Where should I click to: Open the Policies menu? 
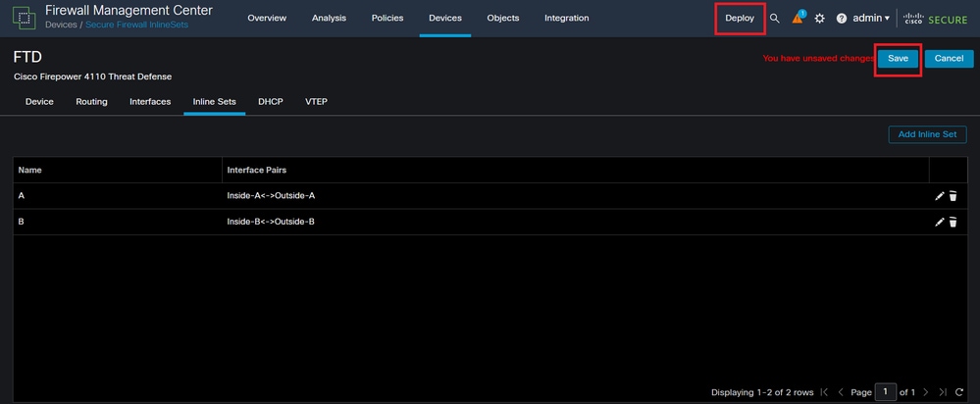tap(387, 18)
